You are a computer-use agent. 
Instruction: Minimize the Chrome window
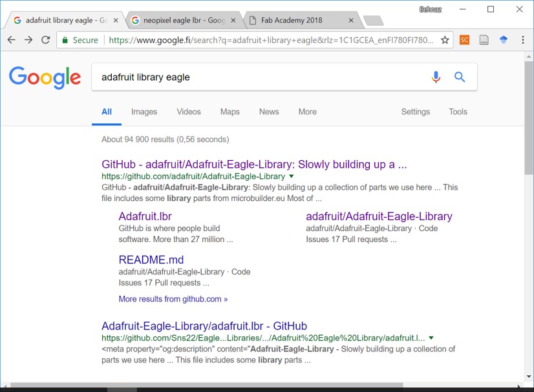point(462,9)
